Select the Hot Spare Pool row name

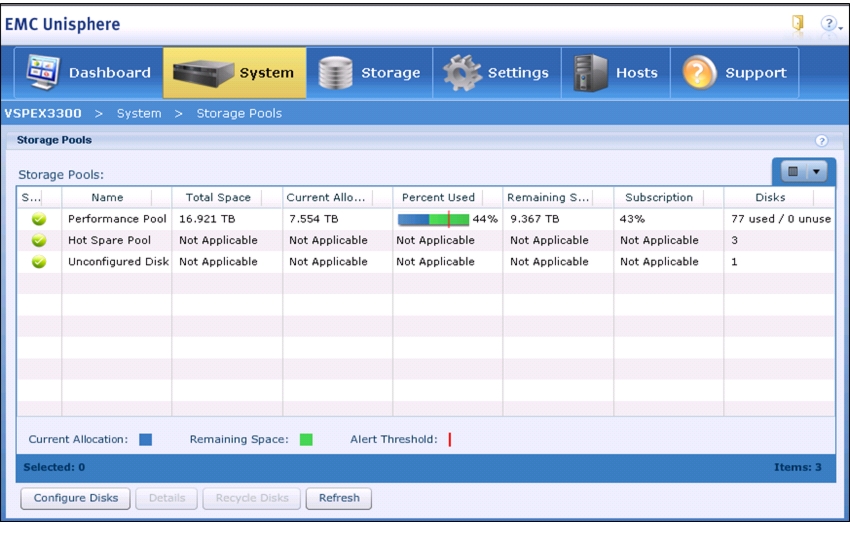[x=110, y=240]
